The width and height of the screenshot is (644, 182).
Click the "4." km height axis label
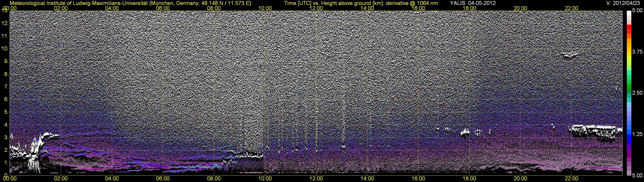pyautogui.click(x=6, y=125)
